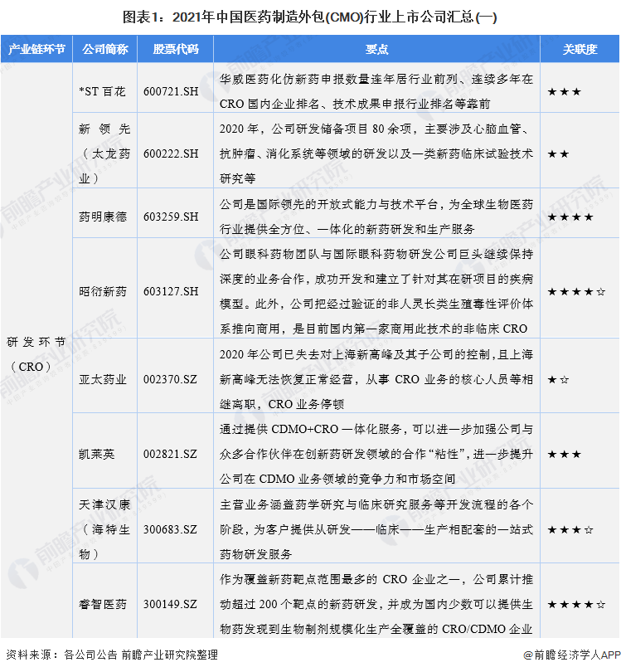This screenshot has height=672, width=621.
Task: Click the 眼科药物 team description
Action: [x=376, y=291]
